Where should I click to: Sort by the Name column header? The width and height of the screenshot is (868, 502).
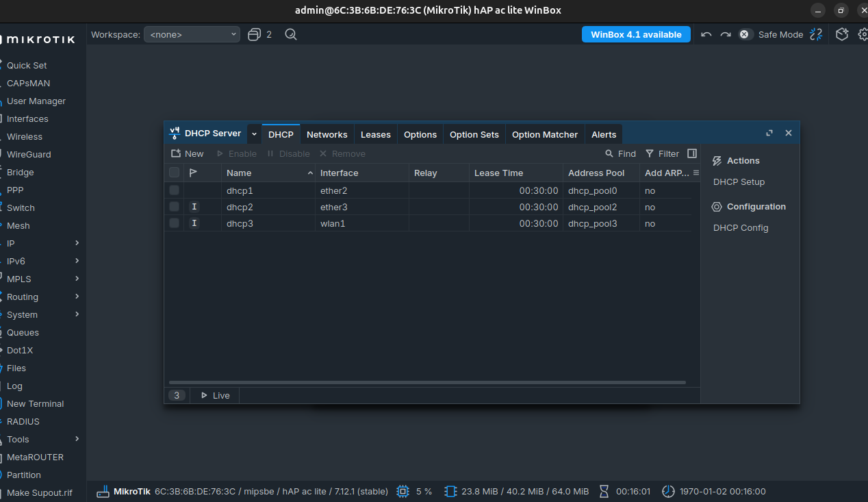[268, 173]
